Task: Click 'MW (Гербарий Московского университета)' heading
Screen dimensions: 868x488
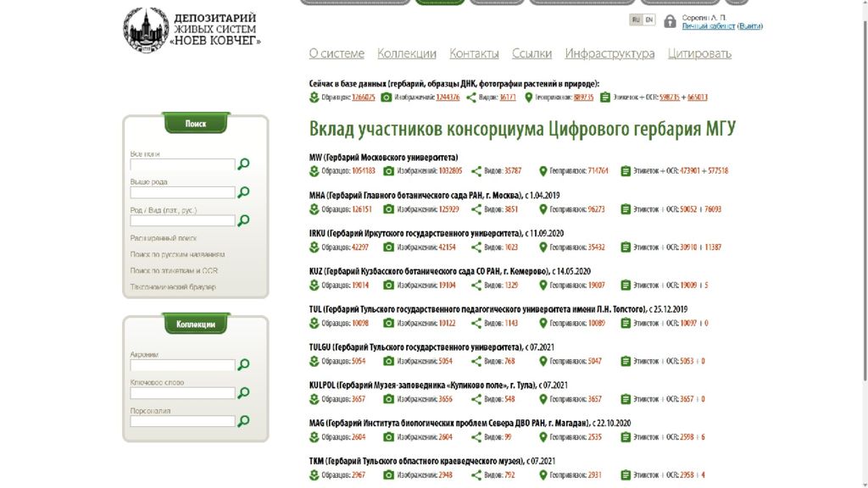Action: click(x=383, y=157)
